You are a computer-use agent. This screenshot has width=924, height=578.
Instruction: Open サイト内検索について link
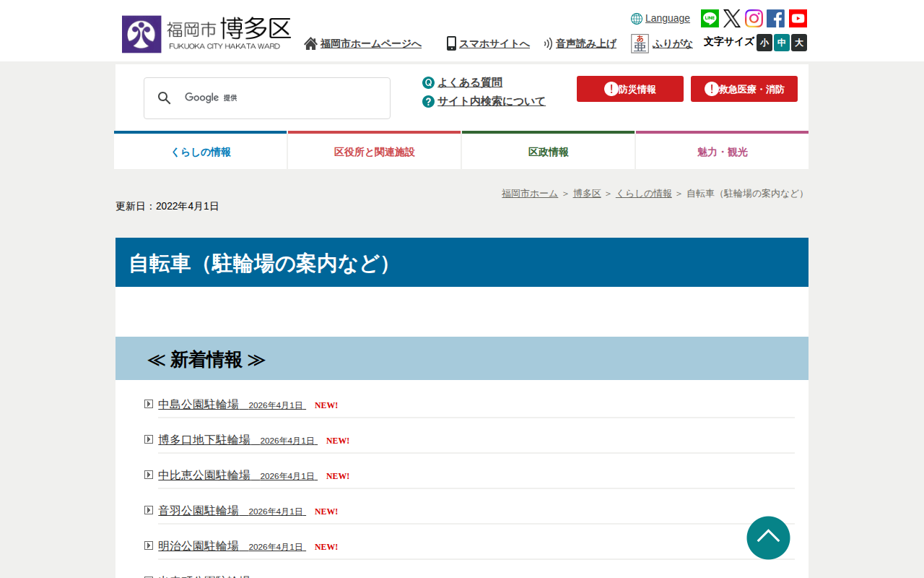(492, 101)
